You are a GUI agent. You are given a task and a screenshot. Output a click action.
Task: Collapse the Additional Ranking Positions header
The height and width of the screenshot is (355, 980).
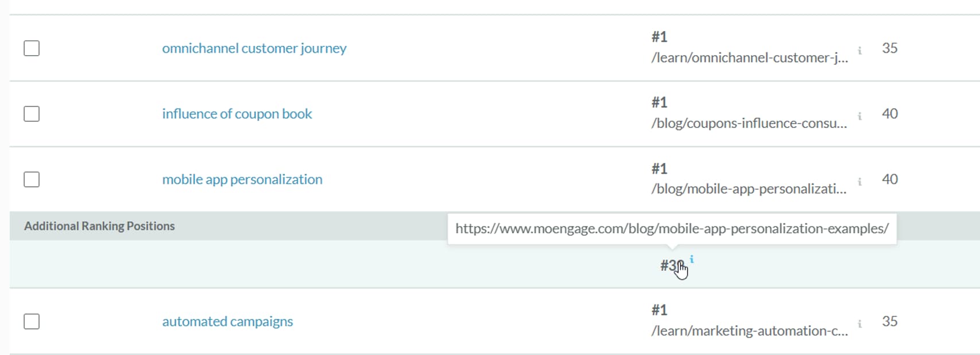(x=99, y=226)
